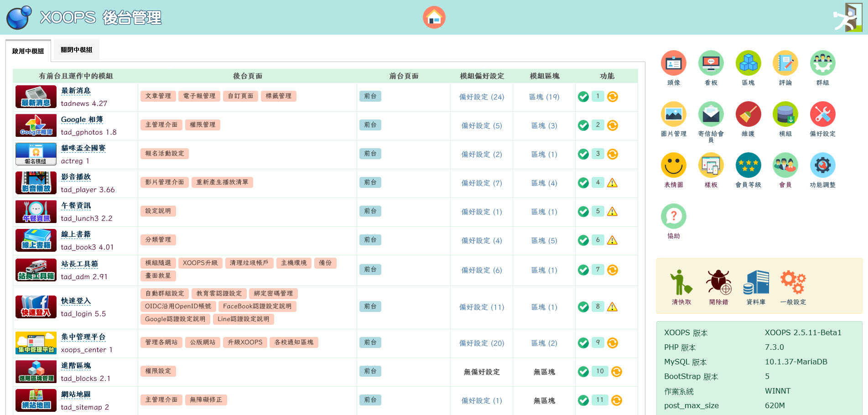Toggle green active checkmark for 網站地圖 module
This screenshot has height=415, width=868.
(x=583, y=400)
